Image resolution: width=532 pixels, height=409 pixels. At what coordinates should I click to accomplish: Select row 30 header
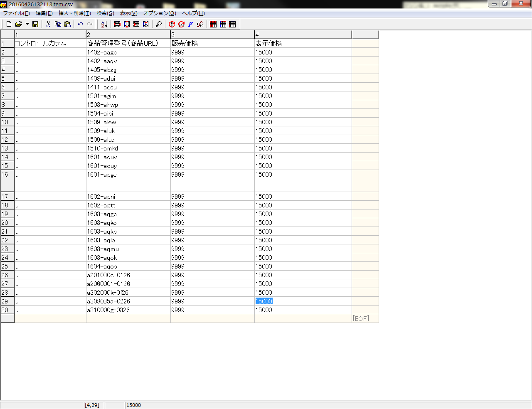pyautogui.click(x=7, y=310)
